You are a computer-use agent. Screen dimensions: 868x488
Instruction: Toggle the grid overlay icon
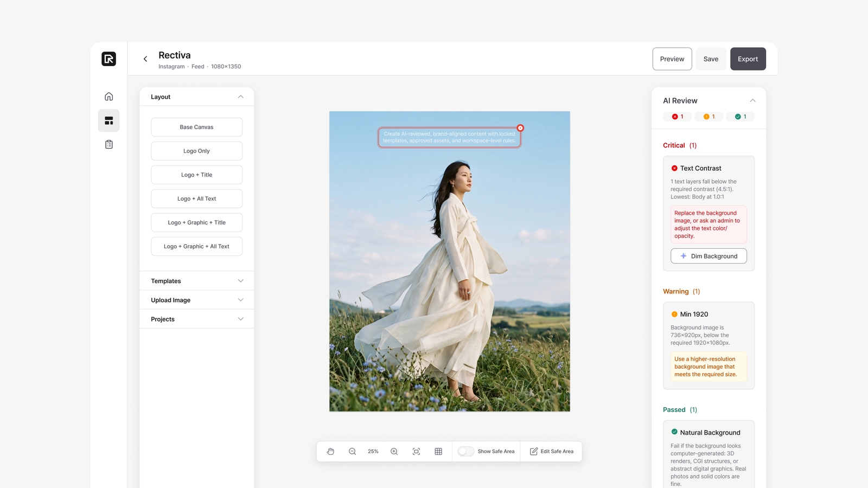click(438, 451)
